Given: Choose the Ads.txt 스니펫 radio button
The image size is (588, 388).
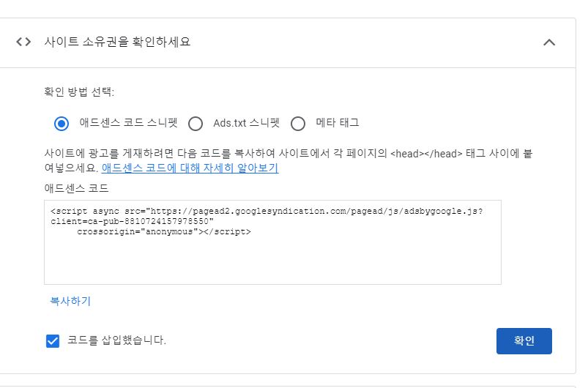Looking at the screenshot, I should (x=196, y=123).
